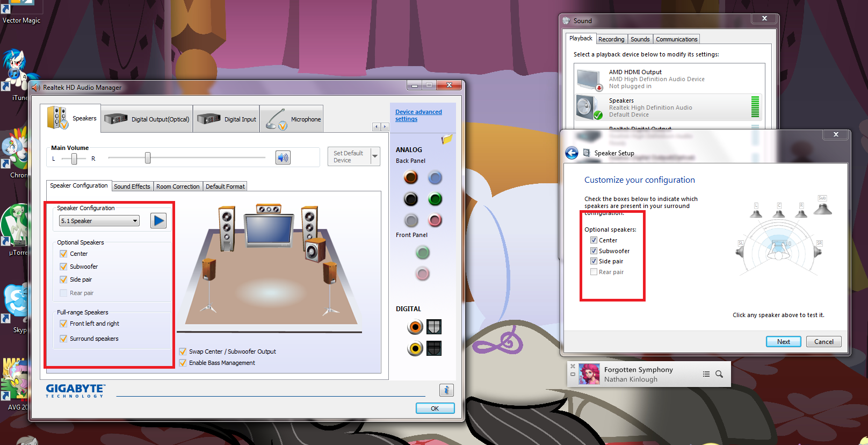868x445 pixels.
Task: Toggle Subwoofer checkbox in Speaker Setup
Action: (x=594, y=251)
